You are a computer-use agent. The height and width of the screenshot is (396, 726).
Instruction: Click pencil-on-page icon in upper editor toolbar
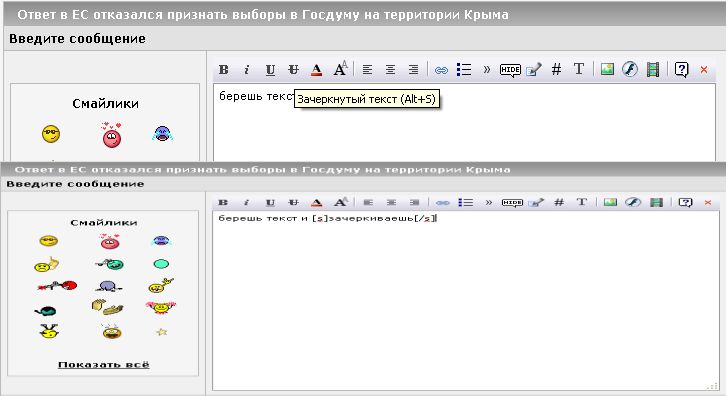click(x=534, y=69)
